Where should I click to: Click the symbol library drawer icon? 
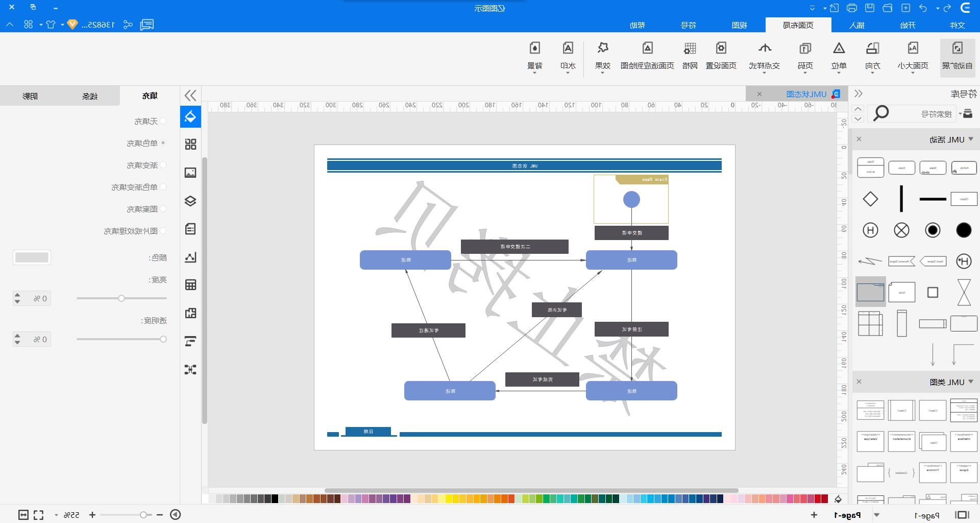pos(967,113)
